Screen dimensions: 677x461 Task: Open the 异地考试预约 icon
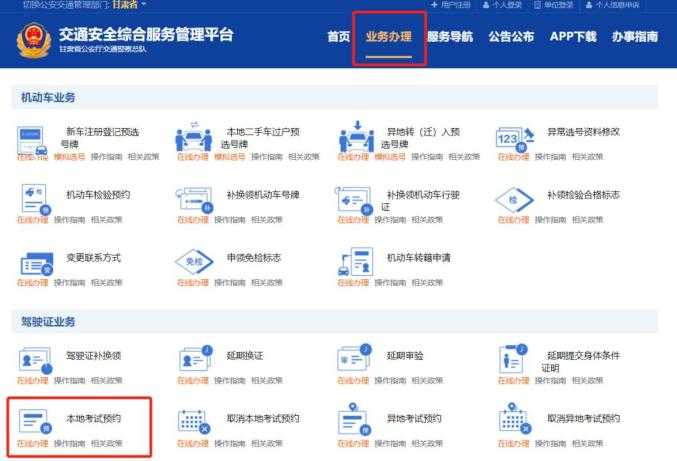[354, 419]
